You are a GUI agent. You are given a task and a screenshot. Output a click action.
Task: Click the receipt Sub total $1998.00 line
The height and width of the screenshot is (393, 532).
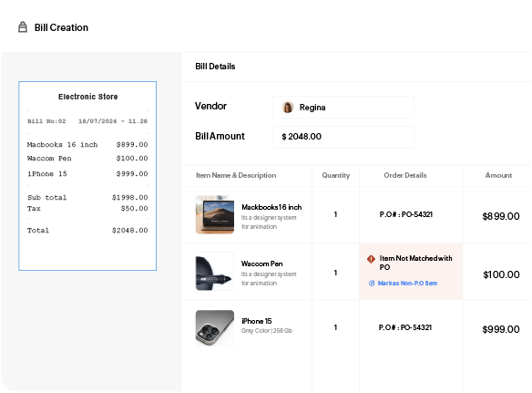point(87,197)
